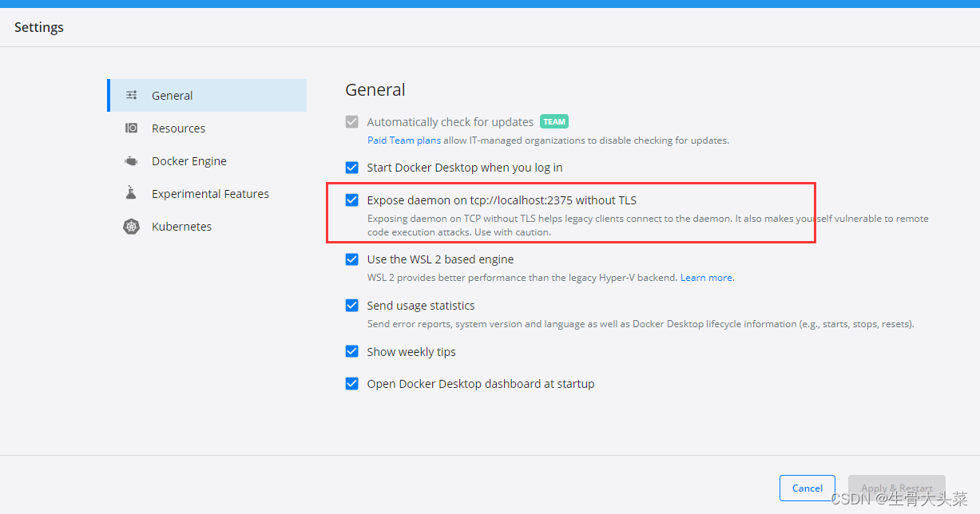Viewport: 980px width, 514px height.
Task: Disable Start Docker Desktop when you log in
Action: (x=351, y=168)
